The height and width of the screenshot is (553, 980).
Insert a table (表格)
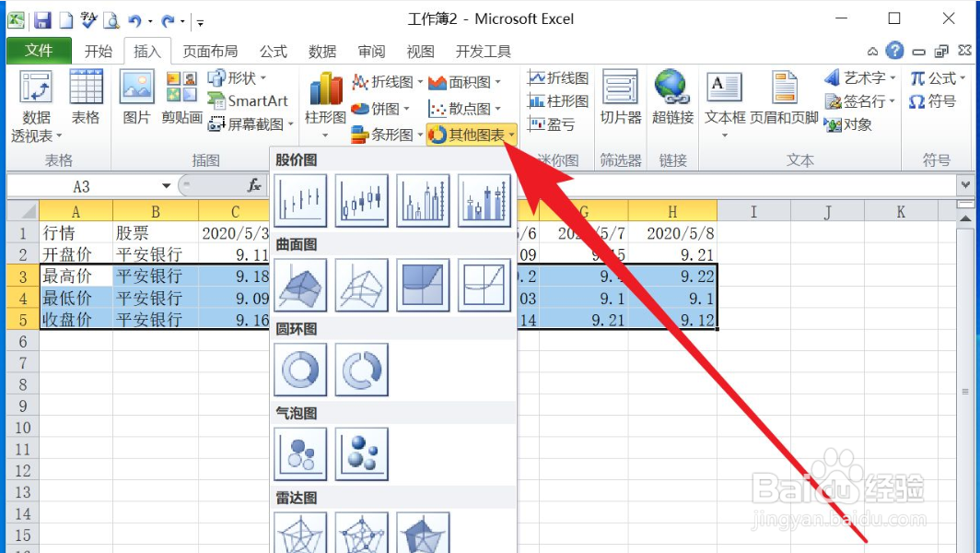(x=86, y=98)
